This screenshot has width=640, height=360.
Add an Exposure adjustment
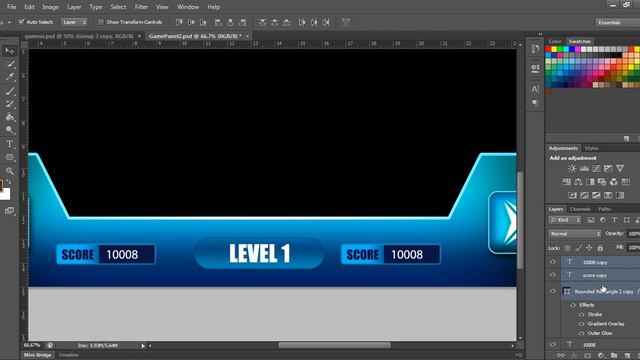tap(608, 169)
